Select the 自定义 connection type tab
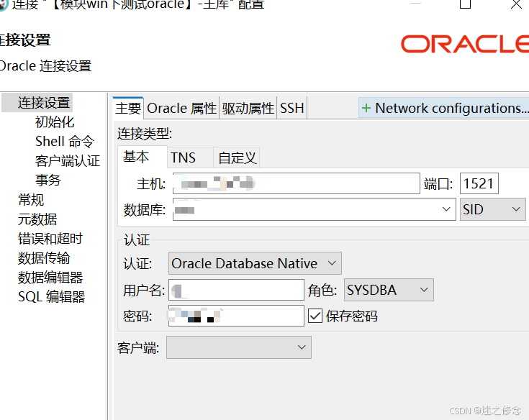 click(237, 157)
